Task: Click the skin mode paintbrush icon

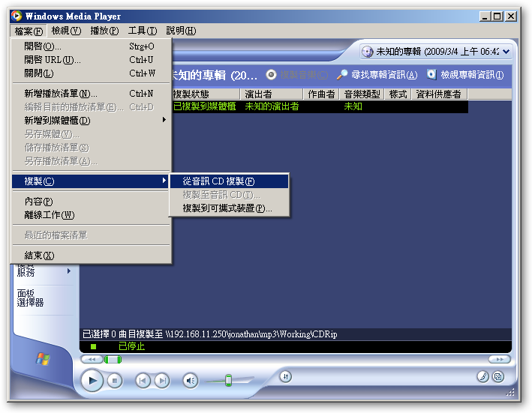Action: tap(482, 376)
